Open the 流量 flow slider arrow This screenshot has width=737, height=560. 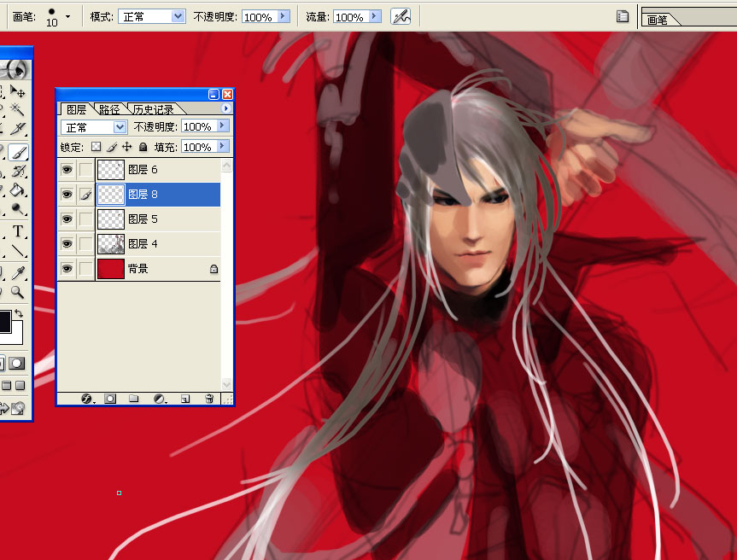375,16
